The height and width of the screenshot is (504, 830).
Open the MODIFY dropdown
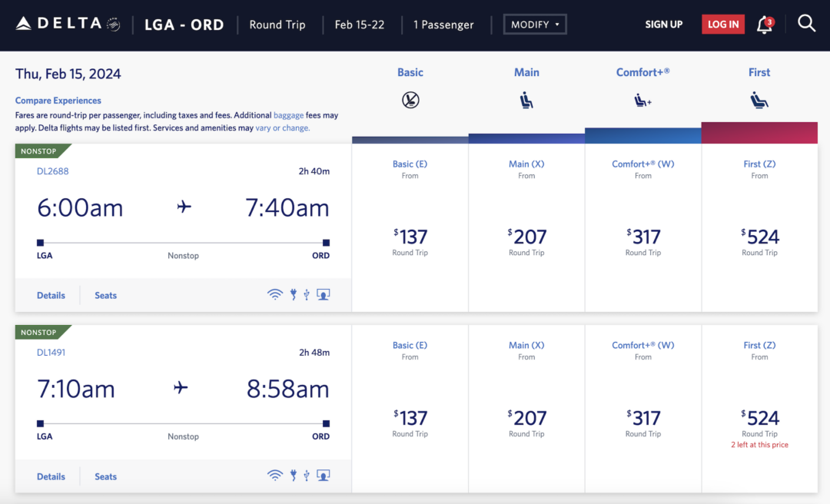tap(535, 24)
